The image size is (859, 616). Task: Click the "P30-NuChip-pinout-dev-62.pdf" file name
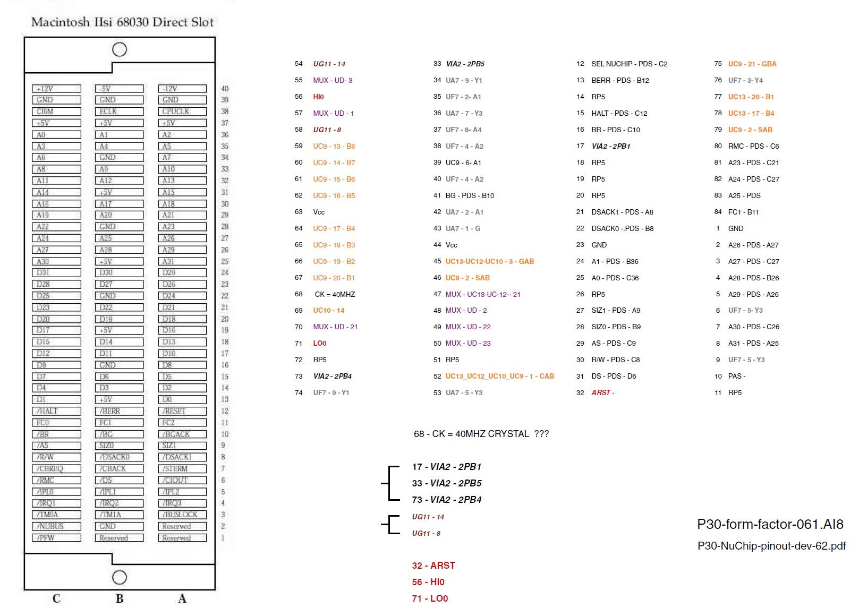tap(771, 546)
